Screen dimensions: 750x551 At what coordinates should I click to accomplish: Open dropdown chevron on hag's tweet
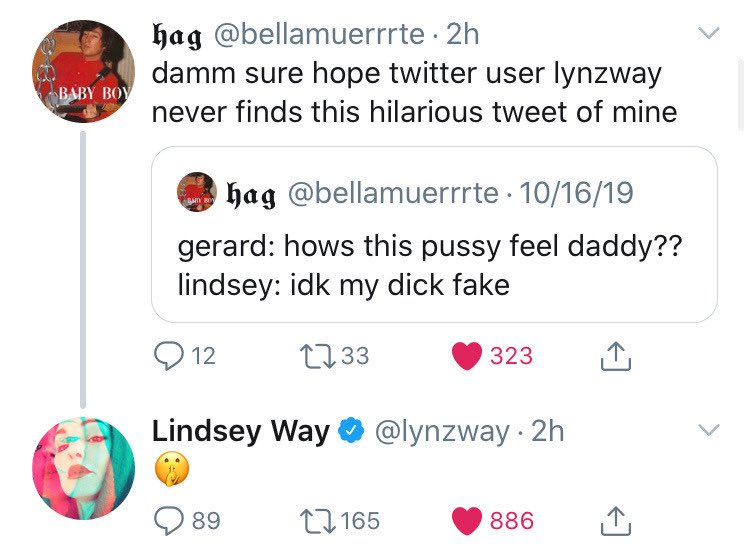point(708,34)
